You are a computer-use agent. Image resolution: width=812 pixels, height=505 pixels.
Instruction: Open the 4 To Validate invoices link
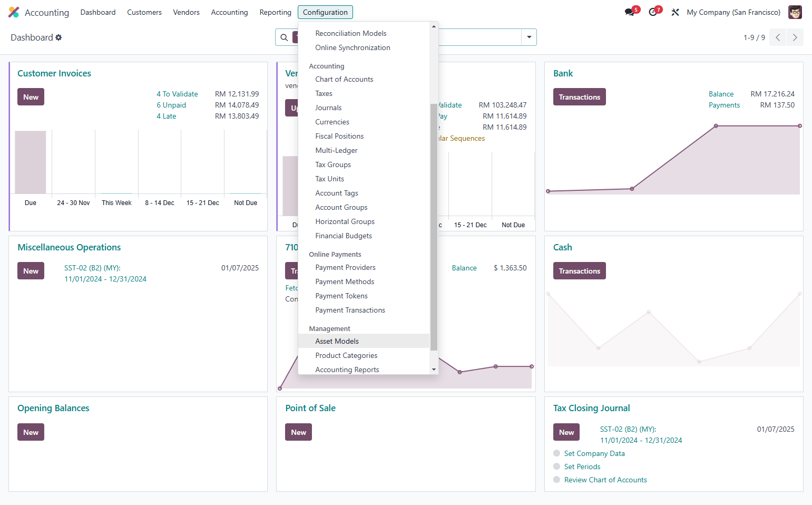(x=177, y=94)
